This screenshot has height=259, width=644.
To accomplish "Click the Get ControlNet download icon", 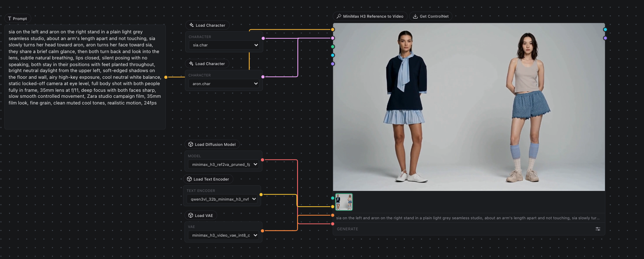I will tap(415, 16).
